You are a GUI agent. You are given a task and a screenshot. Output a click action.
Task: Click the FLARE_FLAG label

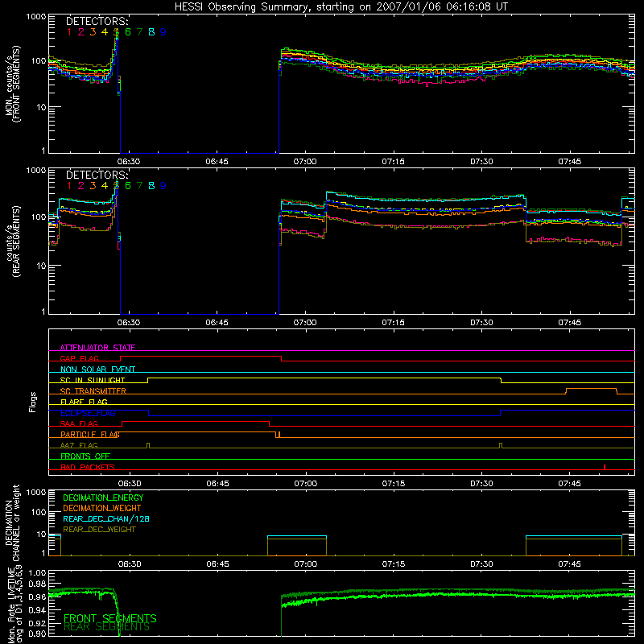coord(84,402)
